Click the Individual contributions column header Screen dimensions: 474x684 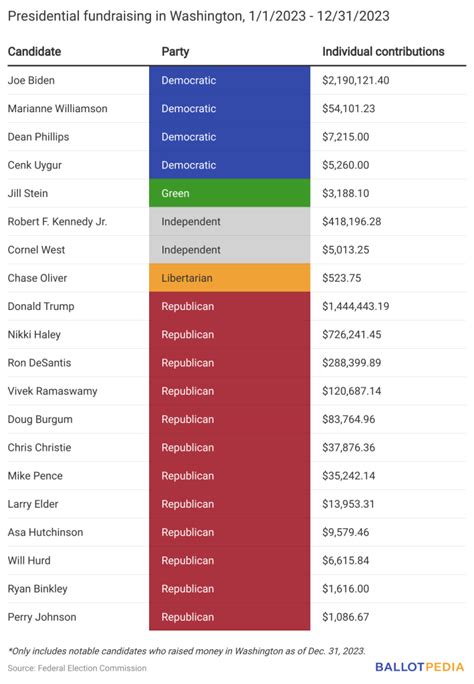point(383,51)
